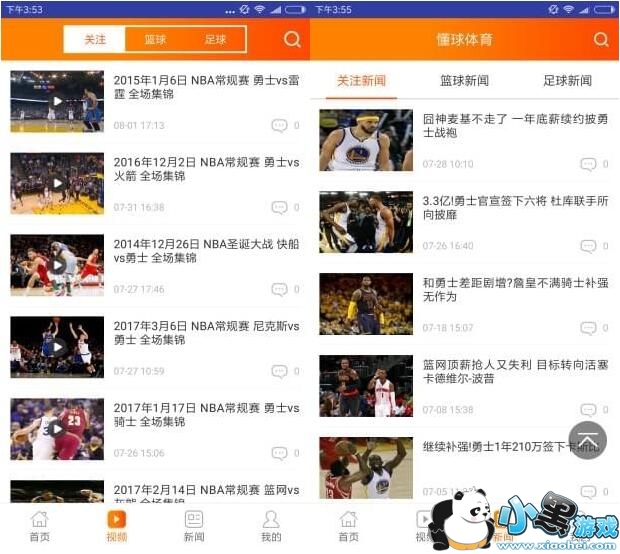Click timestamp 08-01 17:13

[139, 125]
